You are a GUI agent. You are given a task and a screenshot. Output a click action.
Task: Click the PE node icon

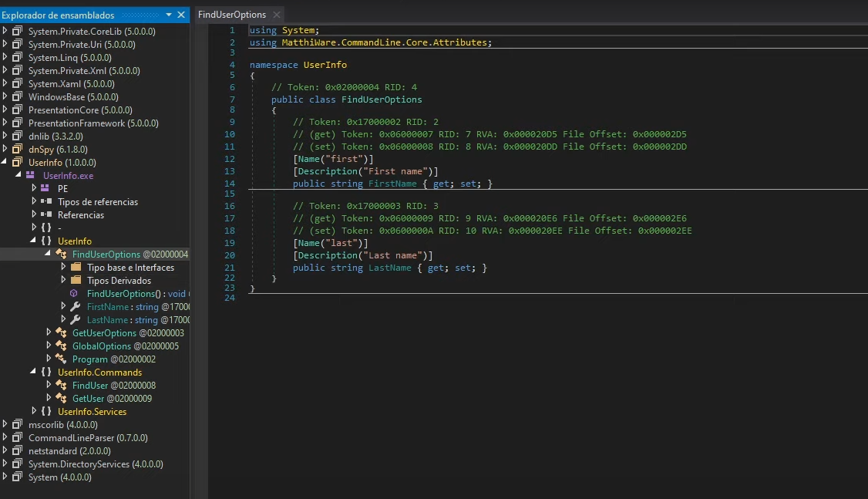click(45, 188)
